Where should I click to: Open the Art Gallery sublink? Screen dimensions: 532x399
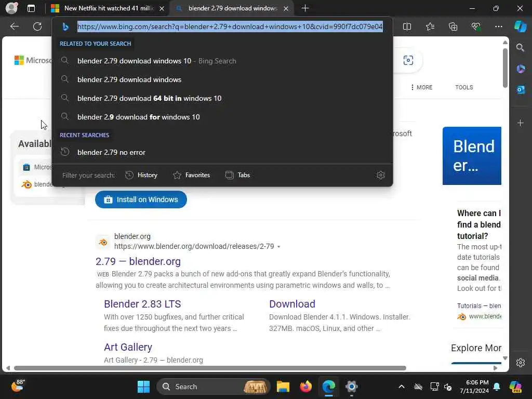pos(128,347)
